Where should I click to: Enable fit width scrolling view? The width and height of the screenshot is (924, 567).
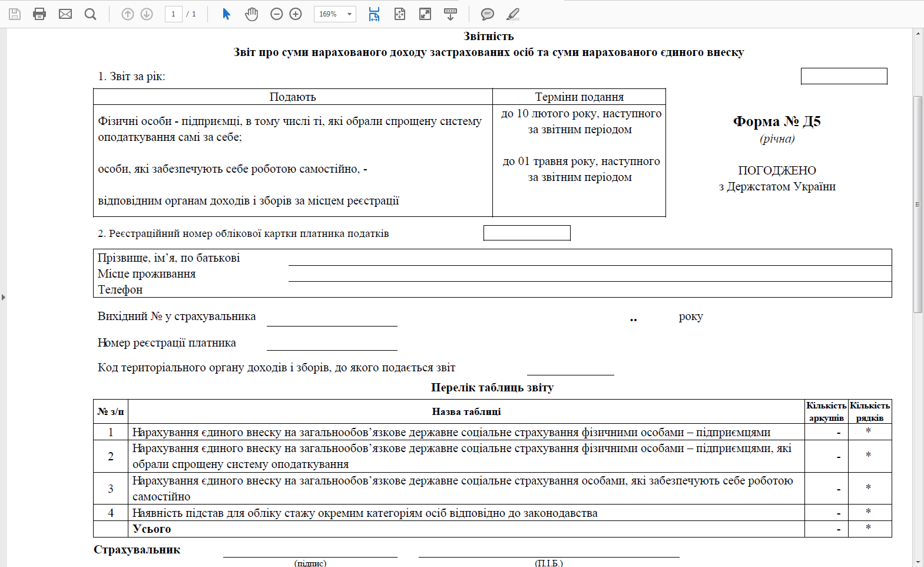[374, 14]
